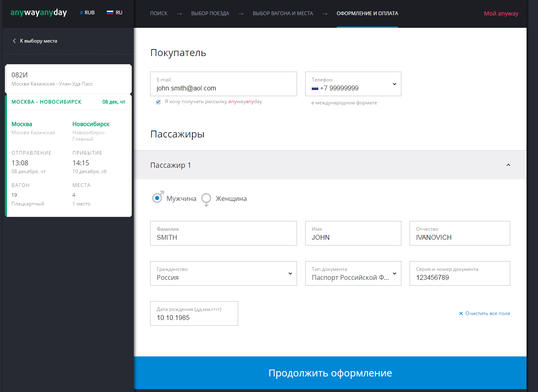Click the Дата рождения field
Image resolution: width=538 pixels, height=392 pixels.
(x=194, y=318)
